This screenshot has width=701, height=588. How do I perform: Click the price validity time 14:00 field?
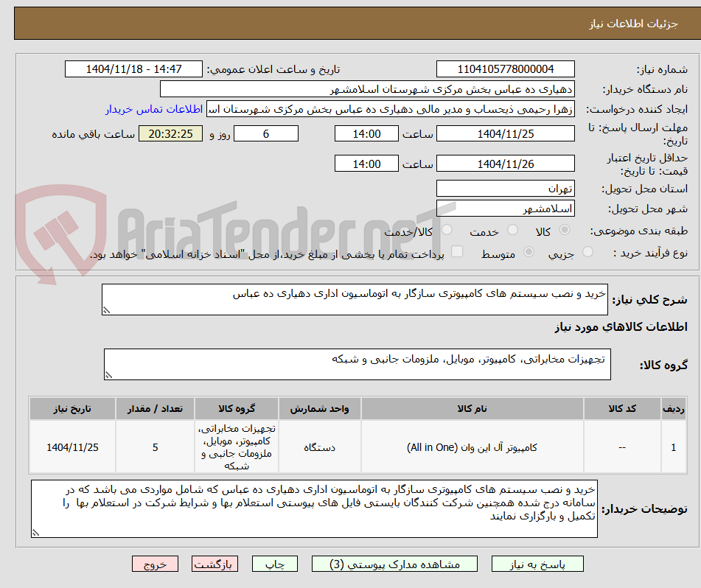pos(366,164)
